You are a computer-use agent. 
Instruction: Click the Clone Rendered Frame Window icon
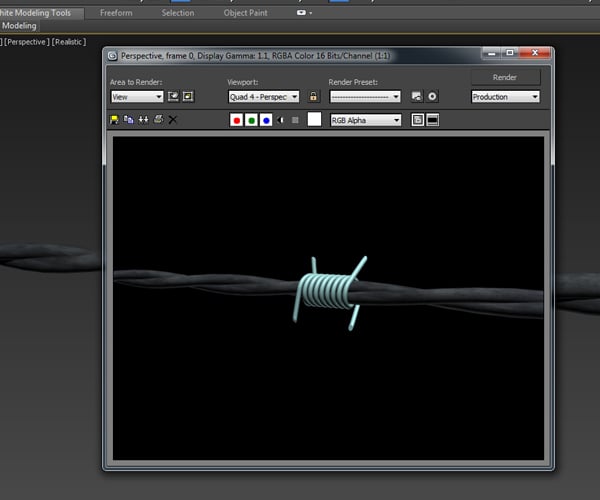143,120
